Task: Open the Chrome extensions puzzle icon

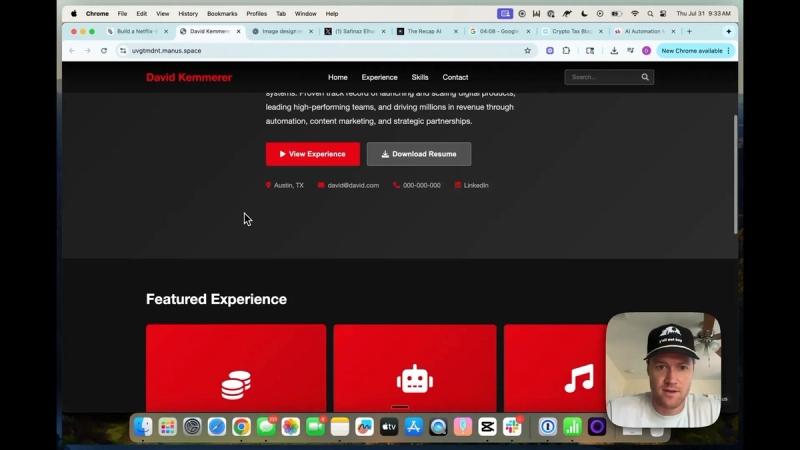Action: (x=566, y=51)
